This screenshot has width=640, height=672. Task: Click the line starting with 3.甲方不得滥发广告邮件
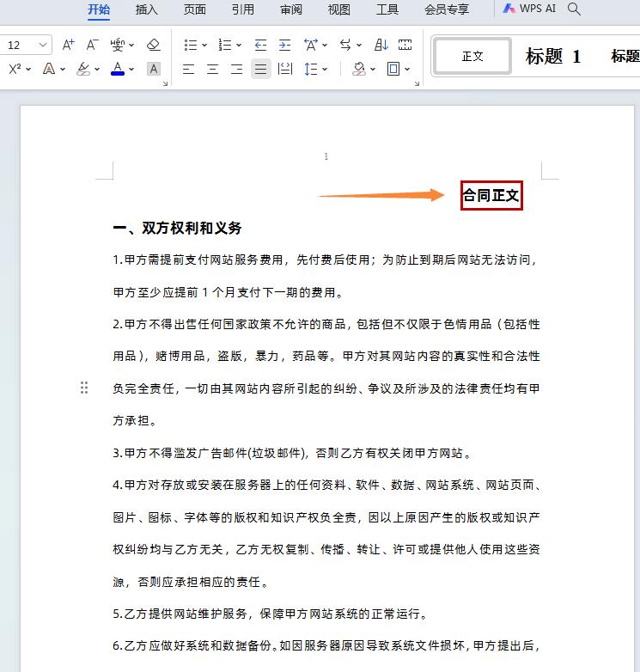292,453
